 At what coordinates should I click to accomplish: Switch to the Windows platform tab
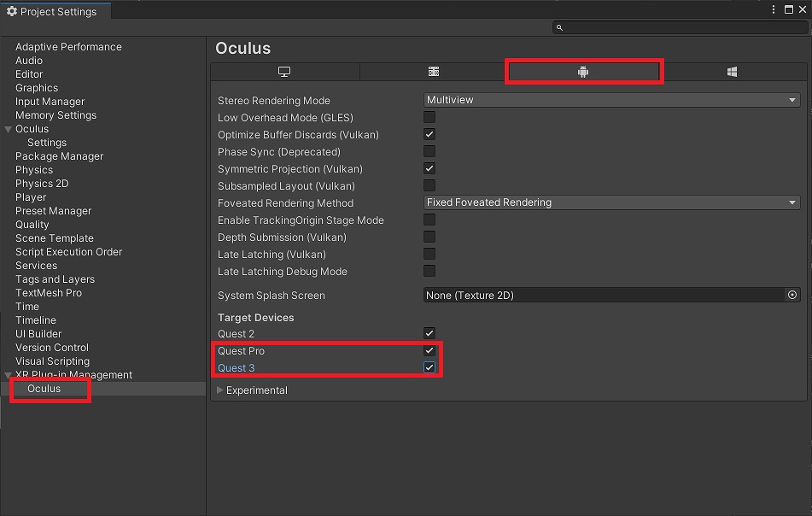click(x=733, y=72)
